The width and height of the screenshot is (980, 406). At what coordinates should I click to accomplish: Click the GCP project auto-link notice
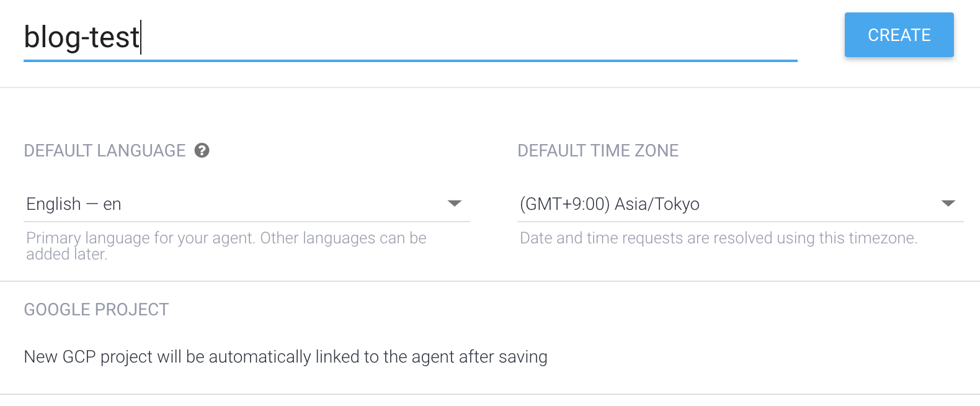(285, 356)
